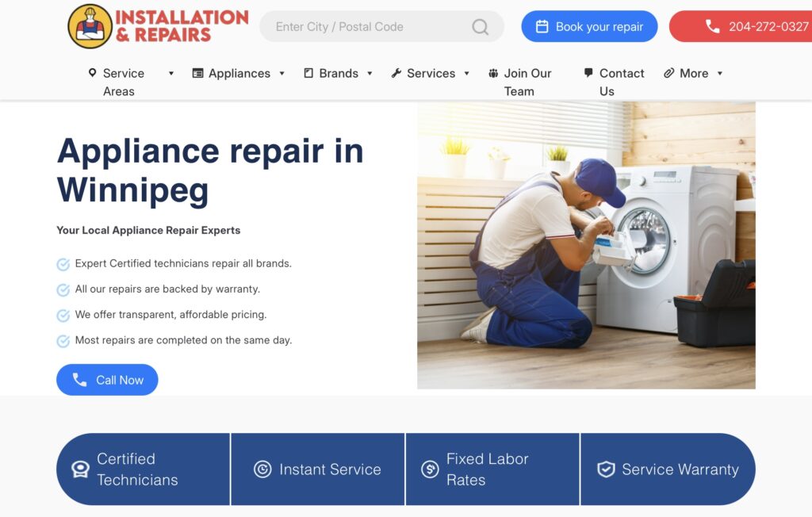Click checkmark next to Expert Certified technicians
The width and height of the screenshot is (812, 517).
point(63,264)
